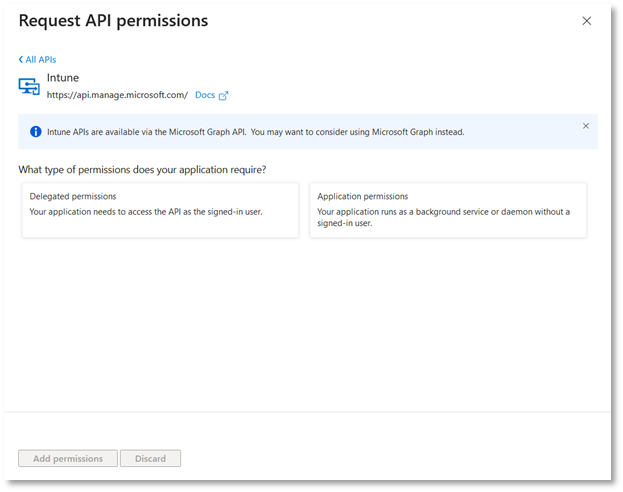The height and width of the screenshot is (492, 623).
Task: Select the Delegated permissions card
Action: point(160,209)
